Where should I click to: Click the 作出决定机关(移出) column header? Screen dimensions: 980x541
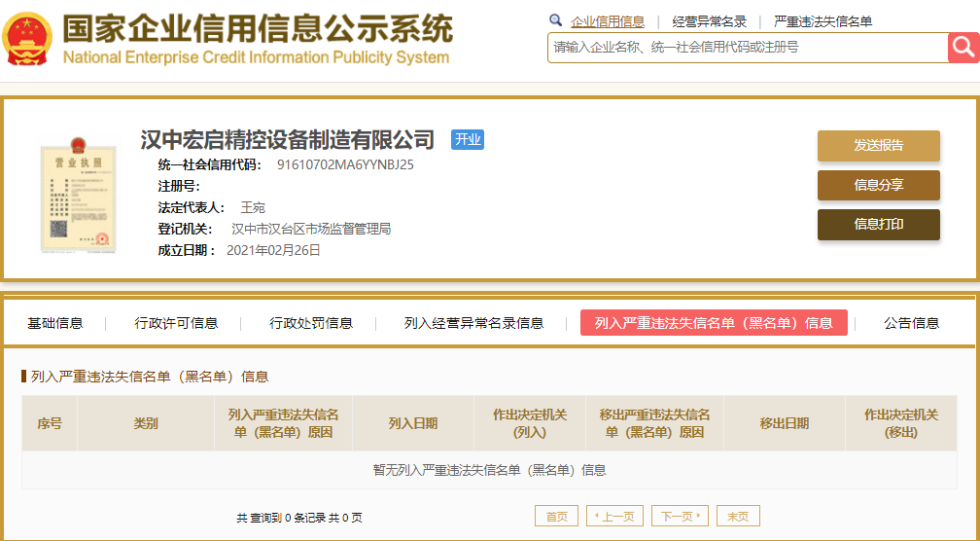pyautogui.click(x=900, y=423)
